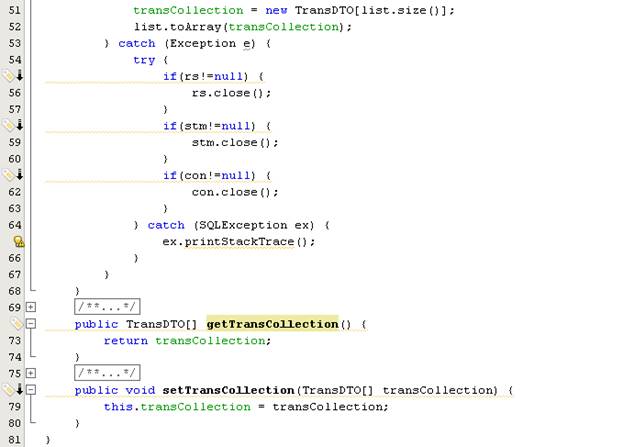
Task: Click line number 79 in the gutter
Action: point(15,407)
